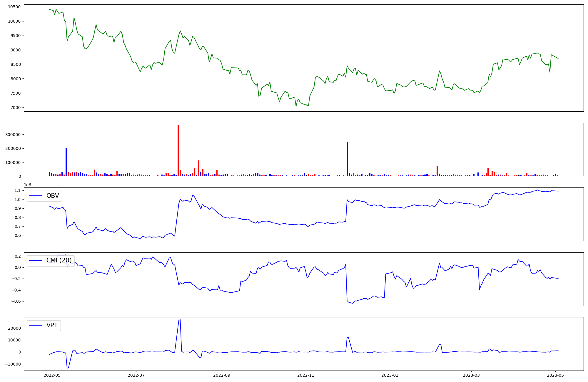Click the 2023-05 x-axis date label

click(555, 375)
